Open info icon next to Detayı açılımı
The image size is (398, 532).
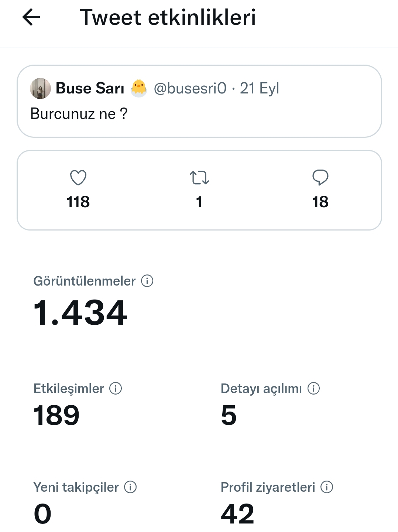(314, 388)
